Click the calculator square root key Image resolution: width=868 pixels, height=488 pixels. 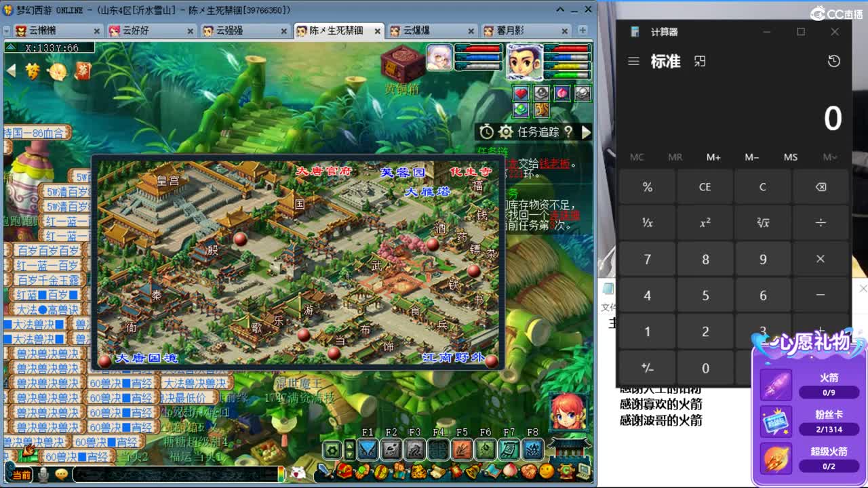tap(763, 222)
